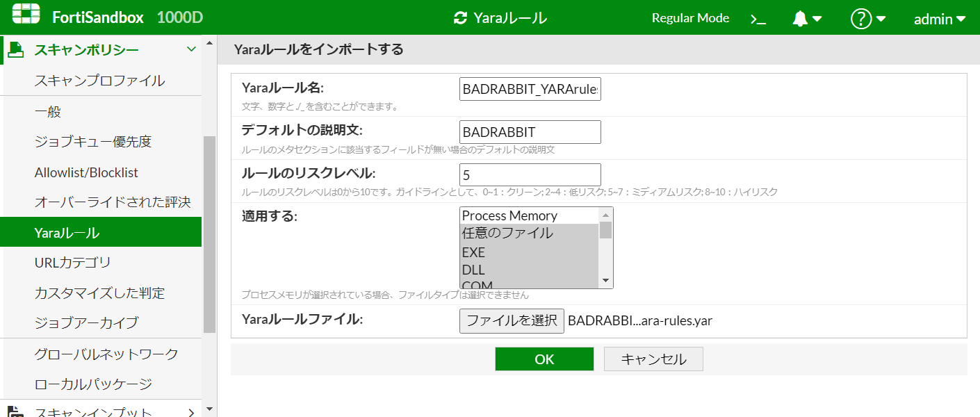Select Process Memory in the list
Viewport: 980px width, 417px height.
coord(529,215)
